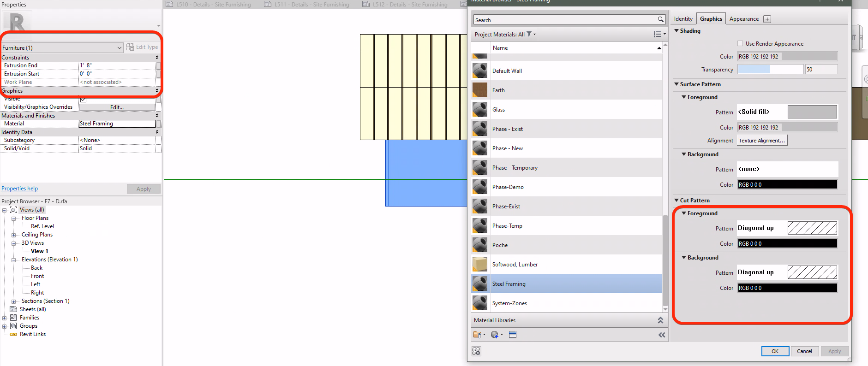
Task: Collapse the Material Browser left pane chevrons
Action: pyautogui.click(x=662, y=335)
